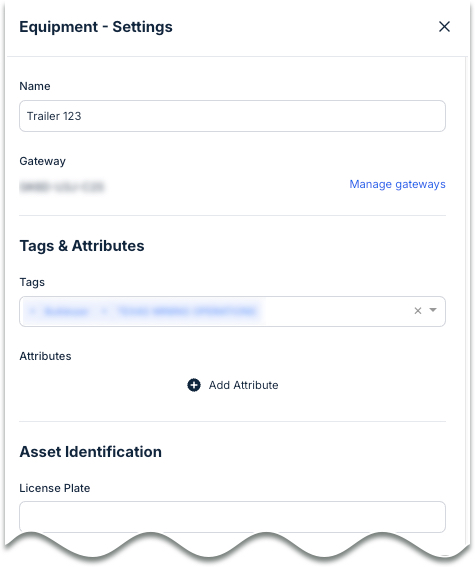Click the Tags & Attributes section heading
This screenshot has width=475, height=567.
click(82, 246)
